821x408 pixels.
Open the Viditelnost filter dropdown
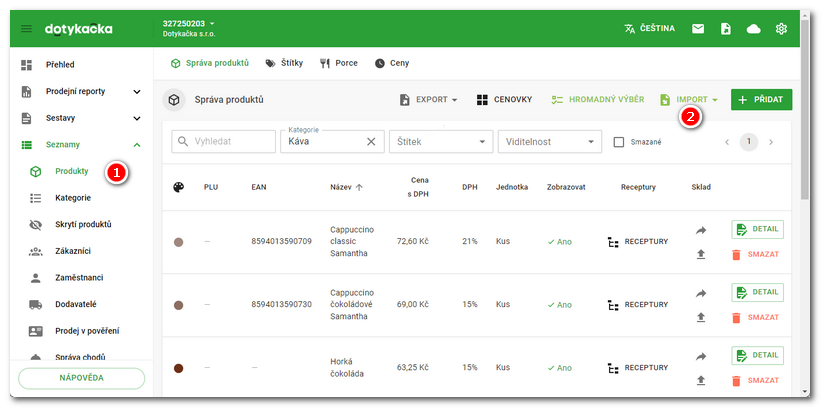(550, 141)
